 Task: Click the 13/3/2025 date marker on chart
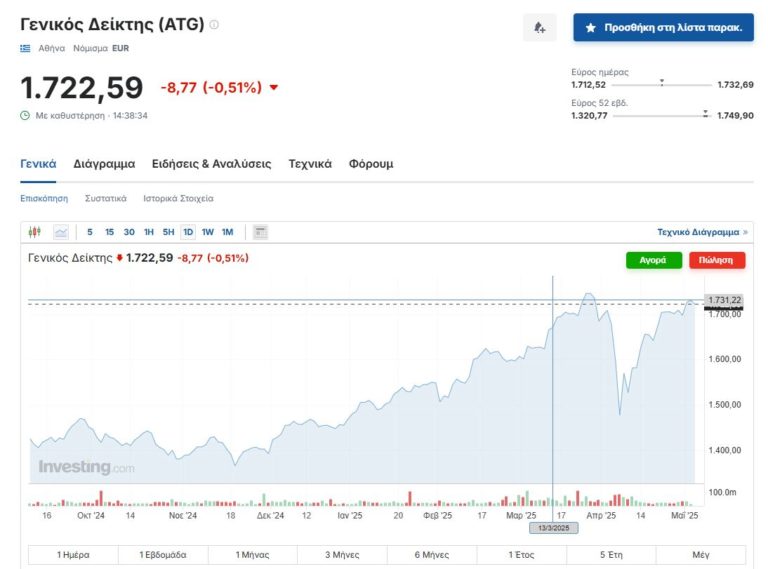(553, 527)
